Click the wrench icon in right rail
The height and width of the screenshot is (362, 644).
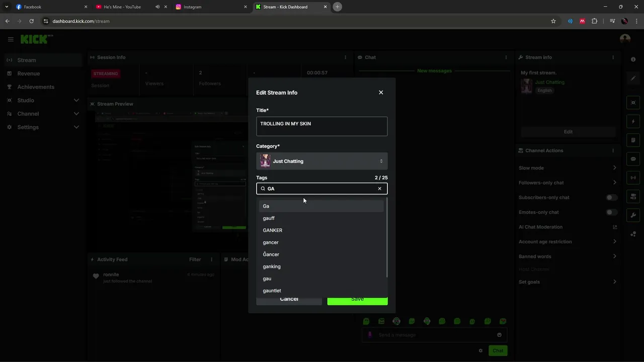633,215
